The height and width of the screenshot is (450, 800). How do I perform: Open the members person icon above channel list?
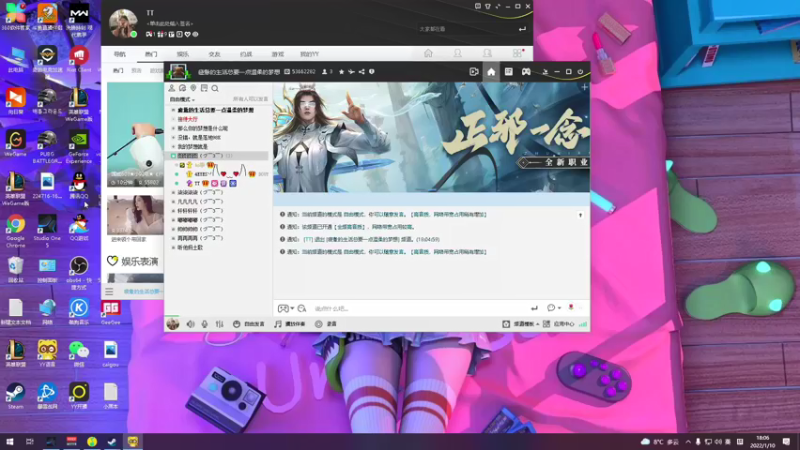point(171,88)
